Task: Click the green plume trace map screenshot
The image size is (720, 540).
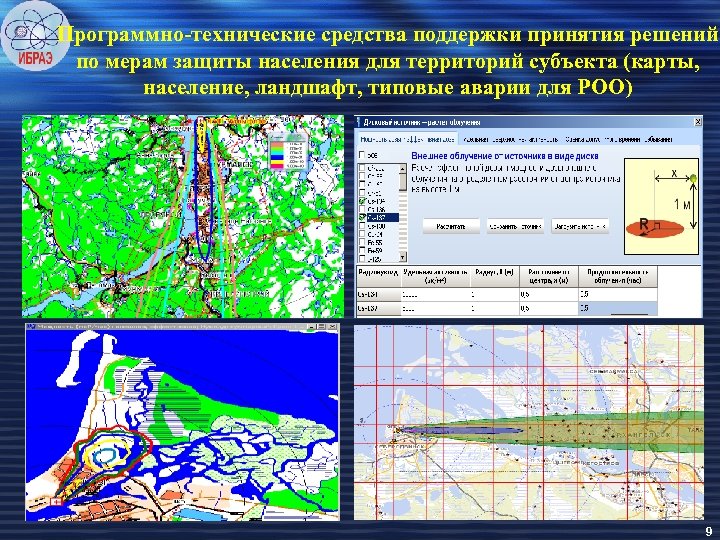Action: [x=183, y=216]
